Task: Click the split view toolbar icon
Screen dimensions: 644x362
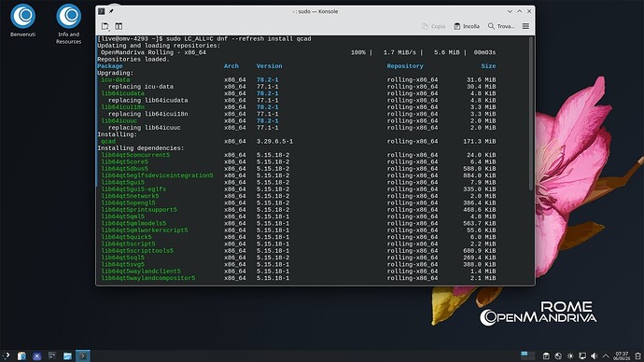Action: (119, 26)
